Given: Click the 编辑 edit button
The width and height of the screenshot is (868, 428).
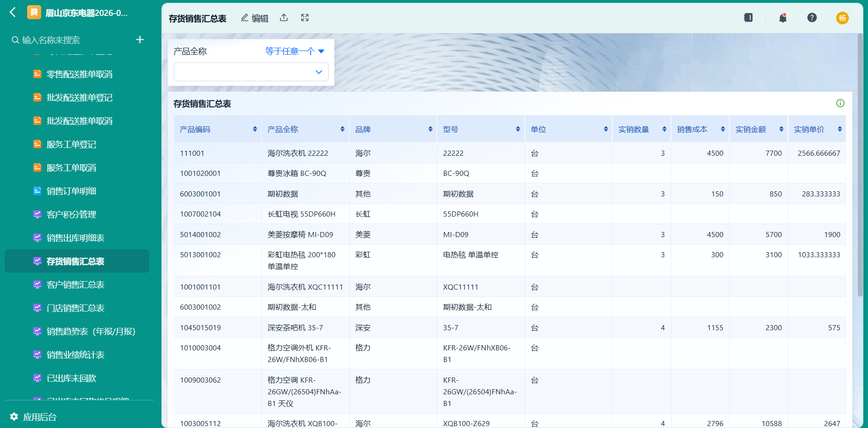Looking at the screenshot, I should (x=255, y=18).
